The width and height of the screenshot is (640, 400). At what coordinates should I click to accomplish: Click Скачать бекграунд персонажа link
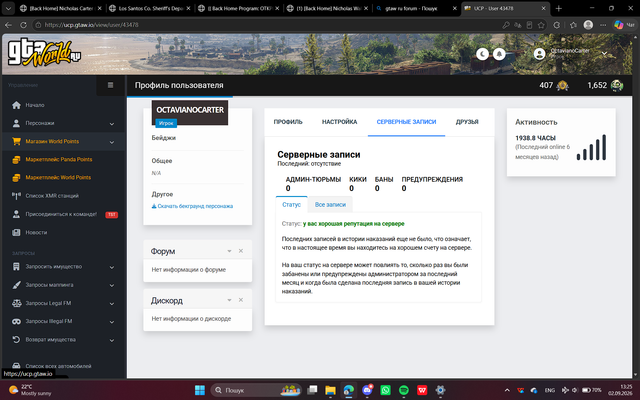click(192, 206)
